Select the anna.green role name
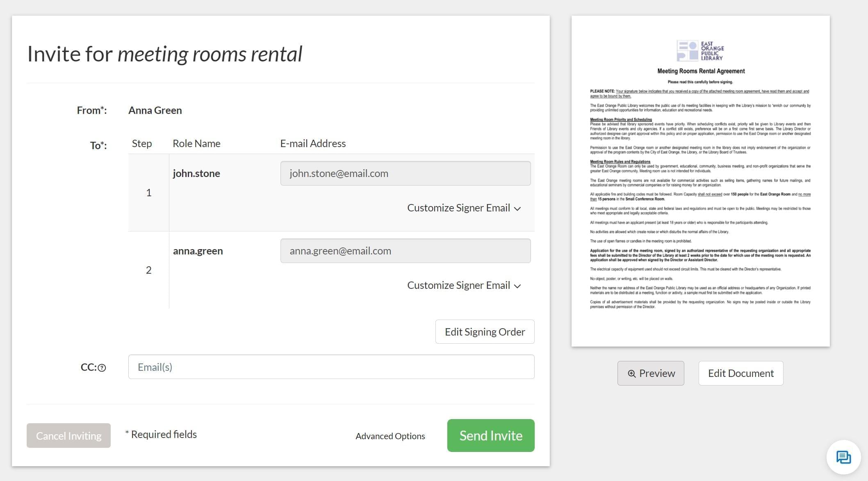Viewport: 868px width, 481px height. click(198, 251)
